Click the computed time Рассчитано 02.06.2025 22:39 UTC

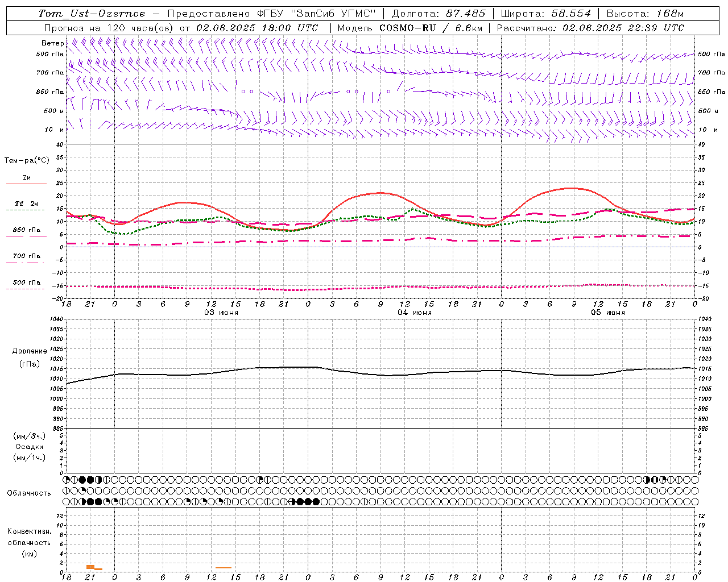(x=590, y=28)
